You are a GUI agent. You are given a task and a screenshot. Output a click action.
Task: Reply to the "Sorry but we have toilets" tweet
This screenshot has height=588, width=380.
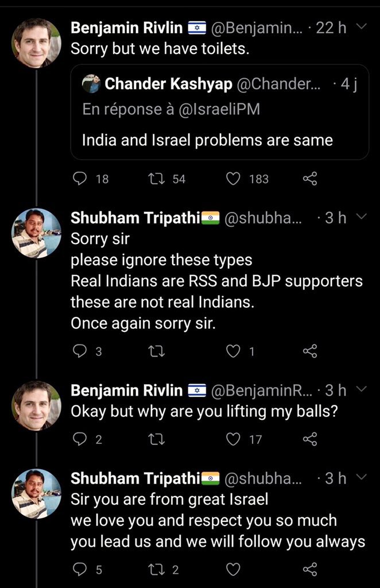(x=80, y=179)
